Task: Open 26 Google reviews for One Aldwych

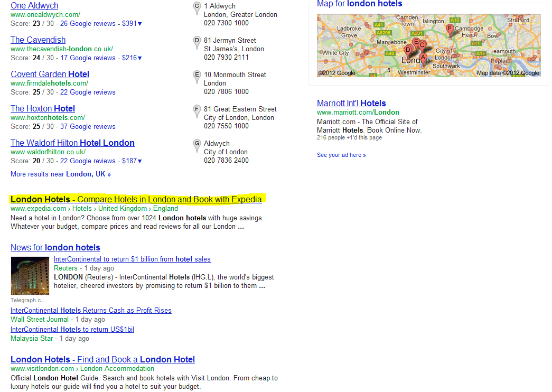Action: coord(88,24)
